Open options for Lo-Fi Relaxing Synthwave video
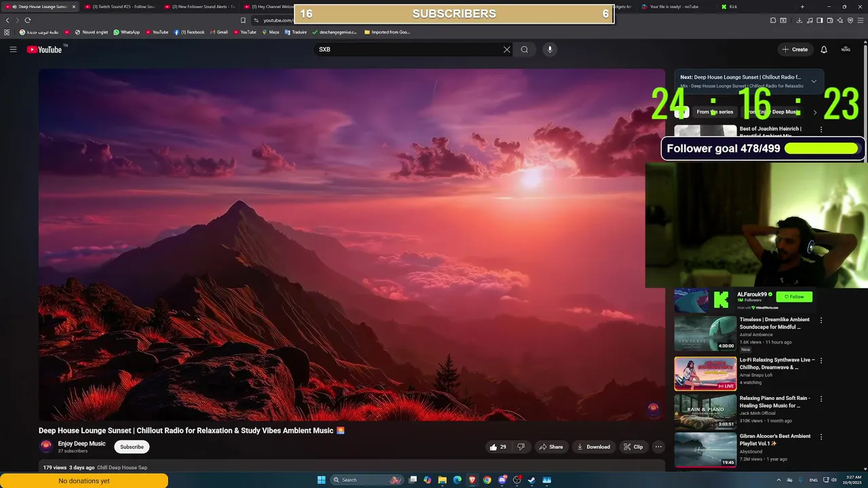 point(821,361)
